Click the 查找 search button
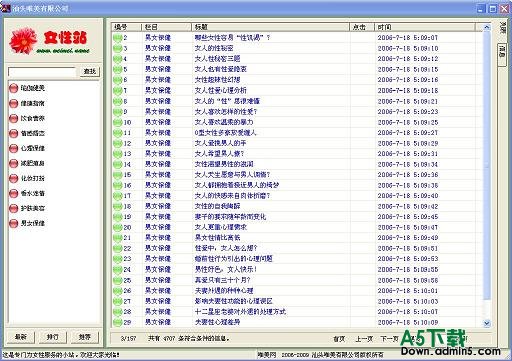512x361 pixels. coord(90,71)
